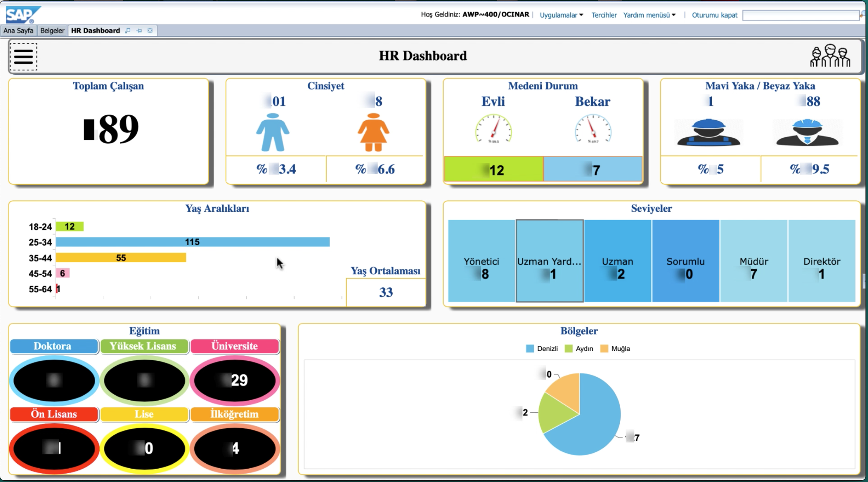Open HR Dashboard tab in new window
868x482 pixels.
click(x=128, y=30)
